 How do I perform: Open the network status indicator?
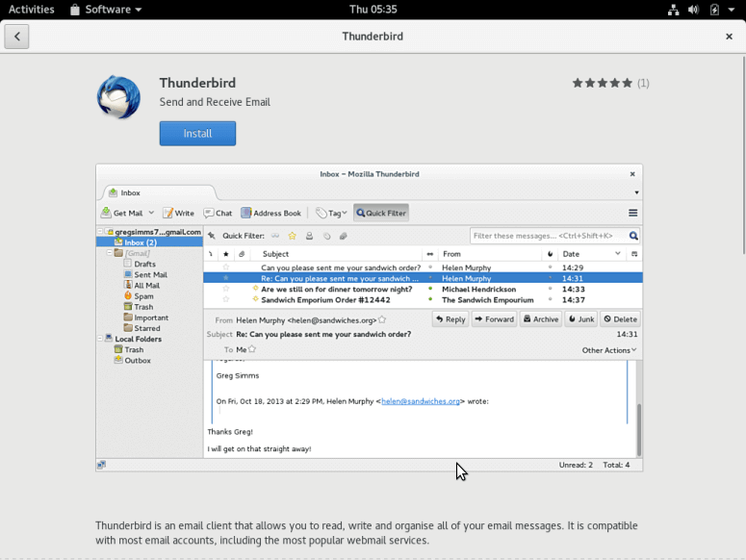click(x=674, y=10)
